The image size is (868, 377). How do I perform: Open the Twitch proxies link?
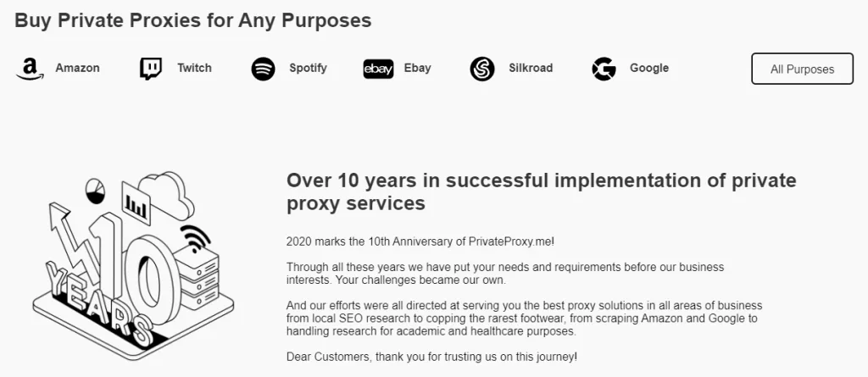point(194,68)
